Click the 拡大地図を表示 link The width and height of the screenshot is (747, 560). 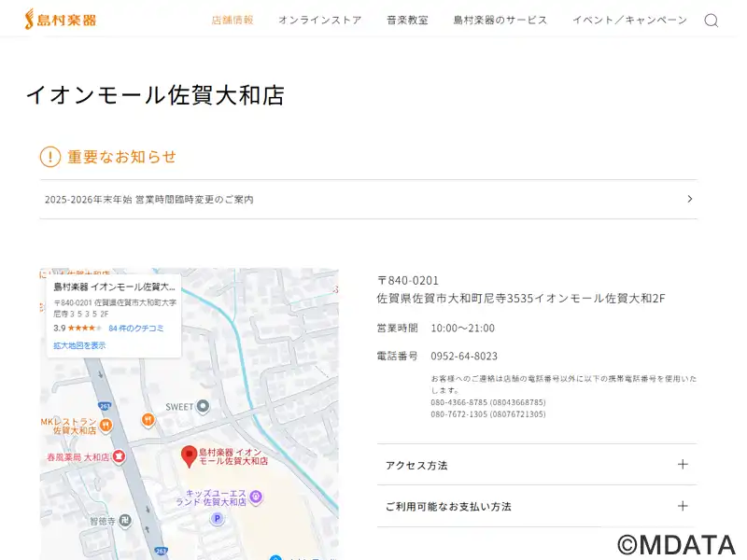pyautogui.click(x=79, y=345)
